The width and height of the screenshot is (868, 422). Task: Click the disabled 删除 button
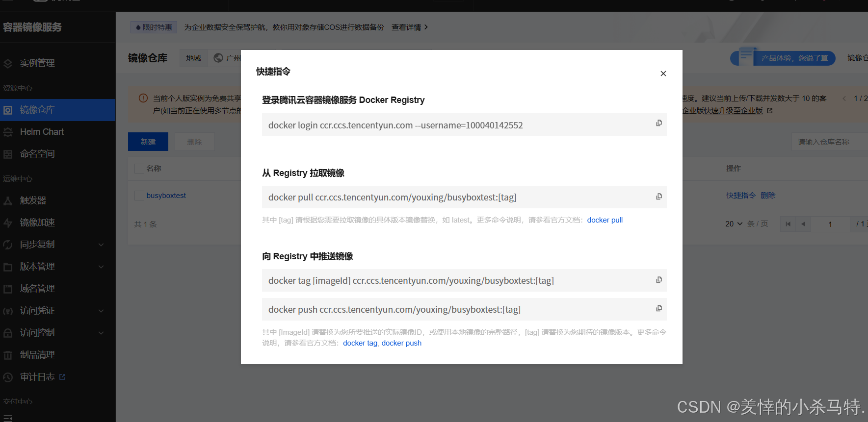[x=194, y=142]
